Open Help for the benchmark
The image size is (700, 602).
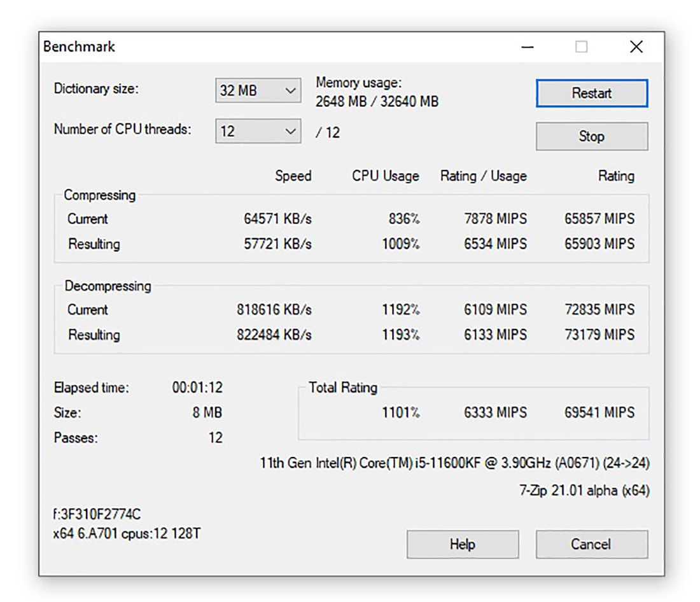coord(462,544)
